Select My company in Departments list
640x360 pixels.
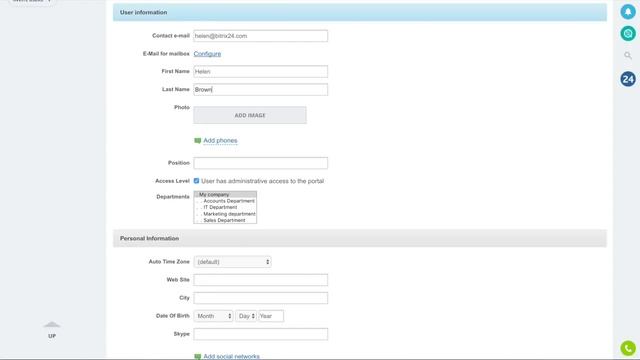[225, 195]
